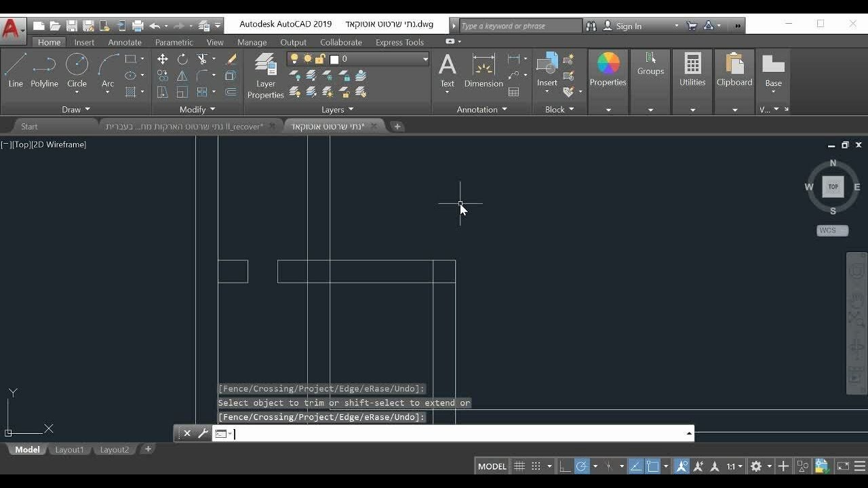The width and height of the screenshot is (868, 488).
Task: Toggle annotation visibility in status bar
Action: coord(682,466)
